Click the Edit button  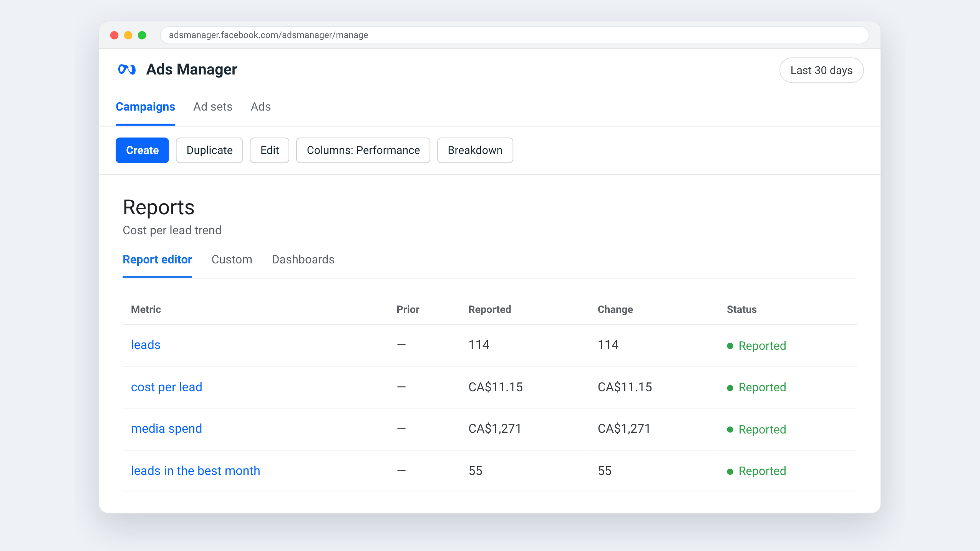(269, 150)
